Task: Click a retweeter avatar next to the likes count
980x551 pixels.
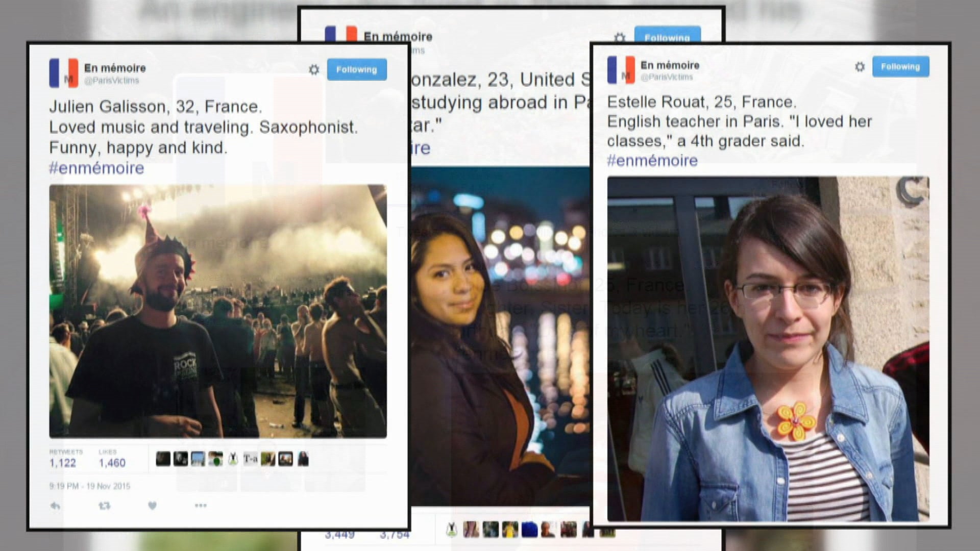Action: click(164, 458)
